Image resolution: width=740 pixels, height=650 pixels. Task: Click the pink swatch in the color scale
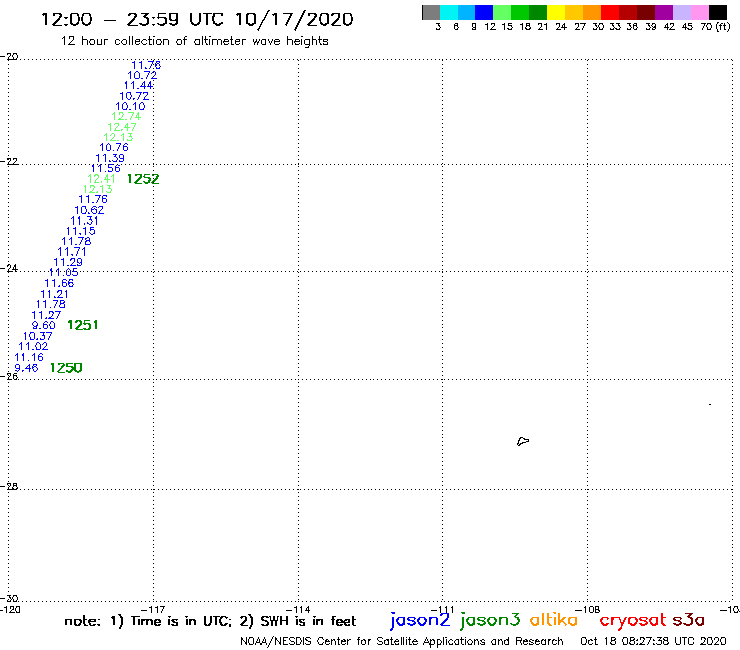[700, 12]
